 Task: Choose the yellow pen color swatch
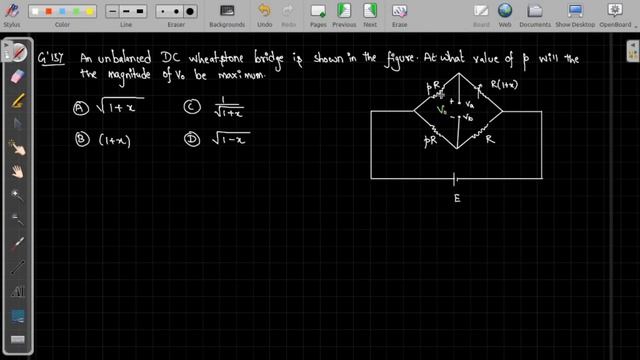(89, 11)
